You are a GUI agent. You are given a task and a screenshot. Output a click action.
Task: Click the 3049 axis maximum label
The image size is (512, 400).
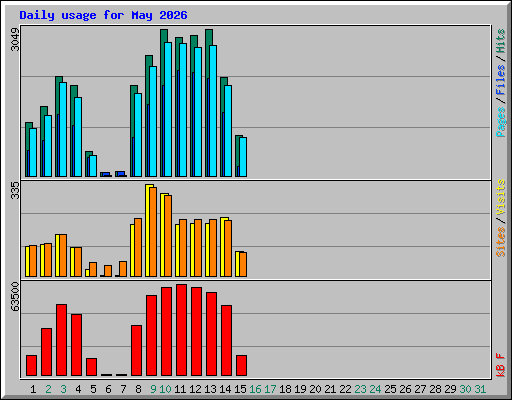click(x=15, y=39)
